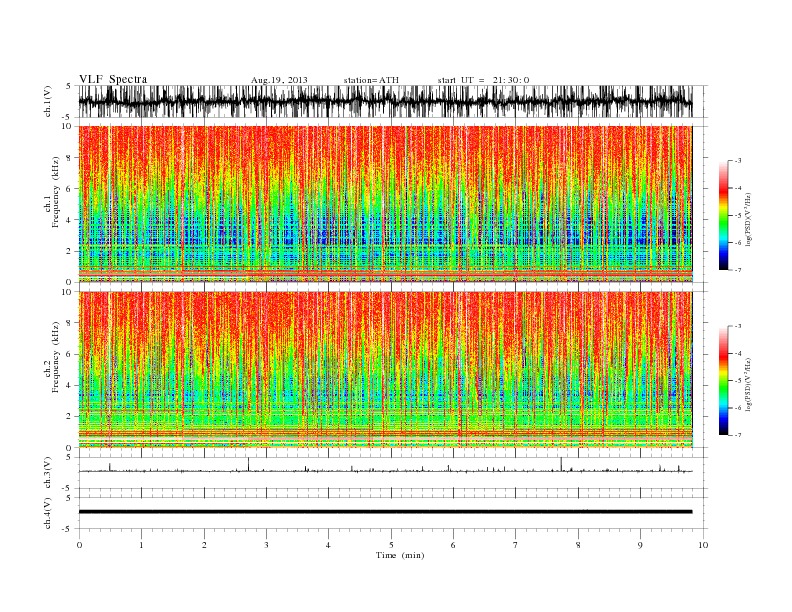The image size is (792, 612).
Task: Click time axis tick label "7"
Action: click(x=516, y=545)
